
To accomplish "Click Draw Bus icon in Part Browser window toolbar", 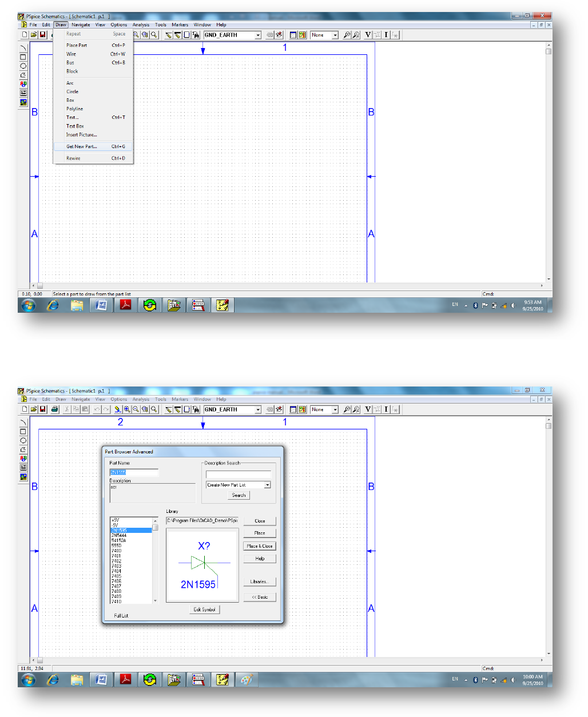I will coord(177,409).
